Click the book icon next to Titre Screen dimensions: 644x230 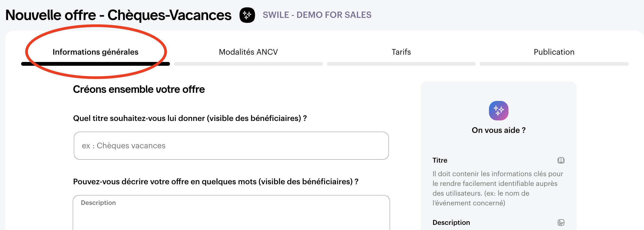[561, 160]
